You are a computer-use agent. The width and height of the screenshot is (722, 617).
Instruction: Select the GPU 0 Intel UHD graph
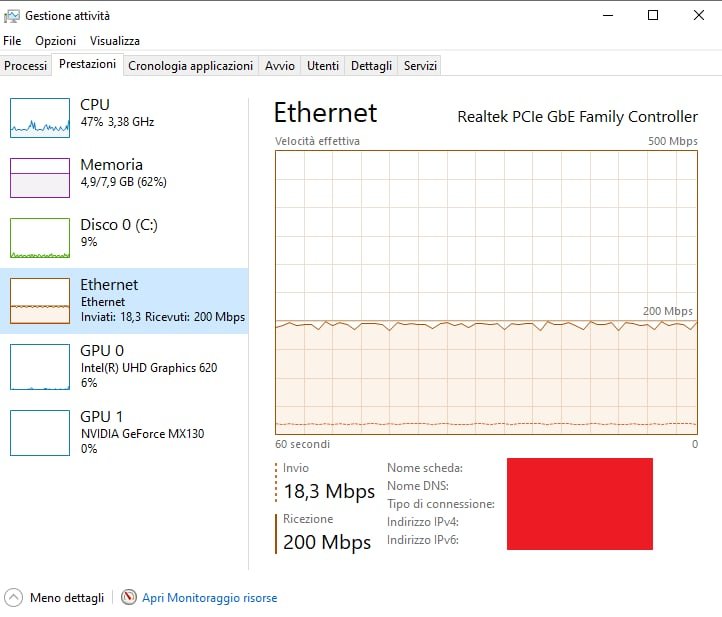(x=40, y=367)
